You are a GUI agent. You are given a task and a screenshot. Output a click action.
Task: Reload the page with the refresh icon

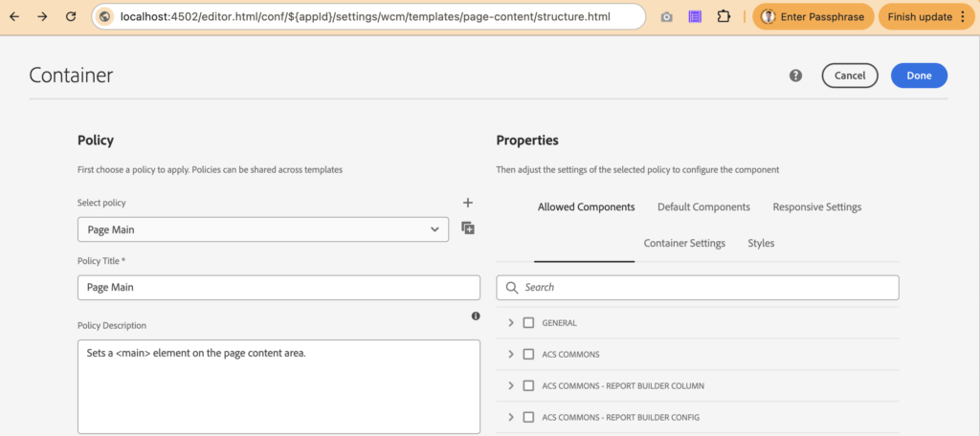tap(71, 17)
